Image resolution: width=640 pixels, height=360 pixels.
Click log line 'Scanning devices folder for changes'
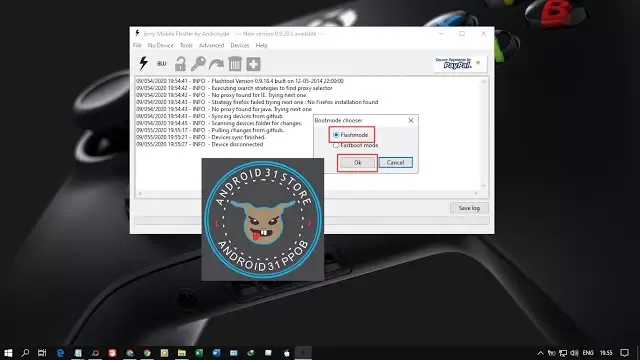tap(219, 123)
